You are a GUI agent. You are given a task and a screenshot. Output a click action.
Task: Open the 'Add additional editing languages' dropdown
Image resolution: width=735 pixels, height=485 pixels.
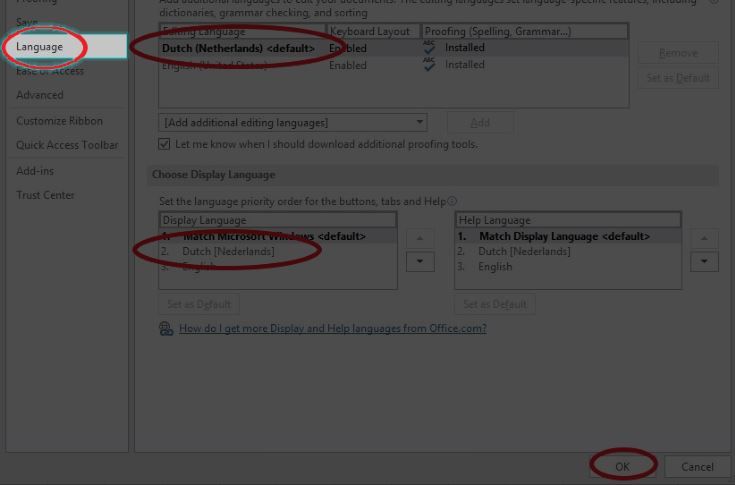point(292,122)
